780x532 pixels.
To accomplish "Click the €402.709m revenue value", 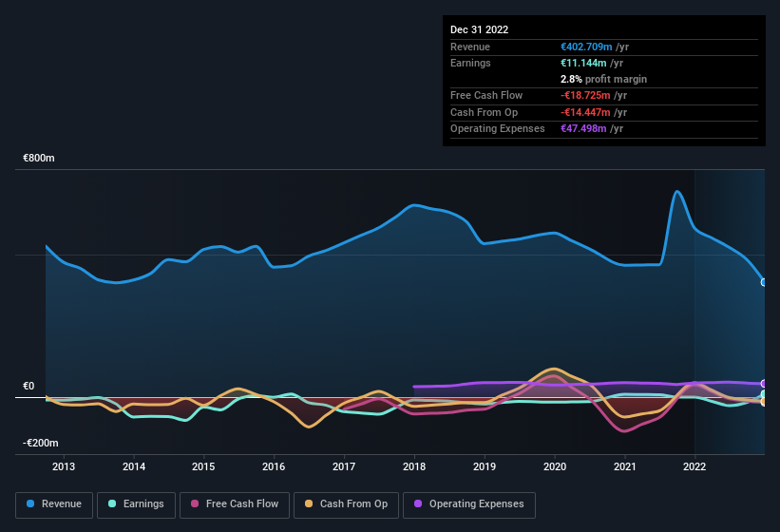I will click(x=586, y=47).
